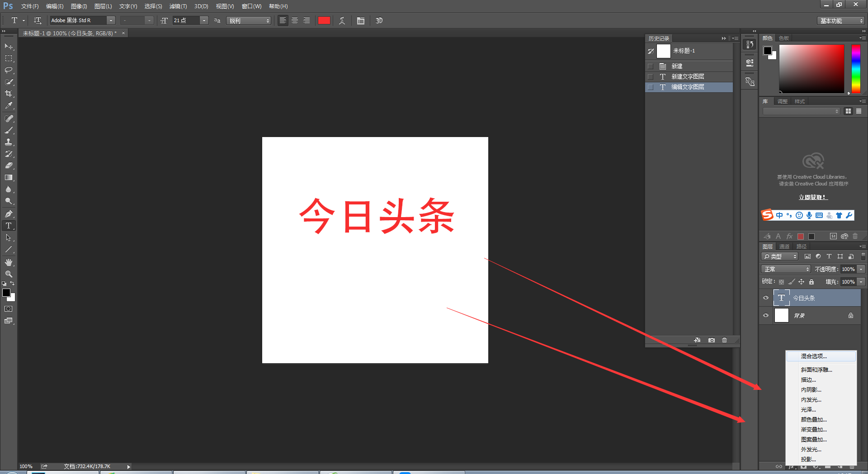Open the font size dropdown
The image size is (868, 474).
(204, 20)
